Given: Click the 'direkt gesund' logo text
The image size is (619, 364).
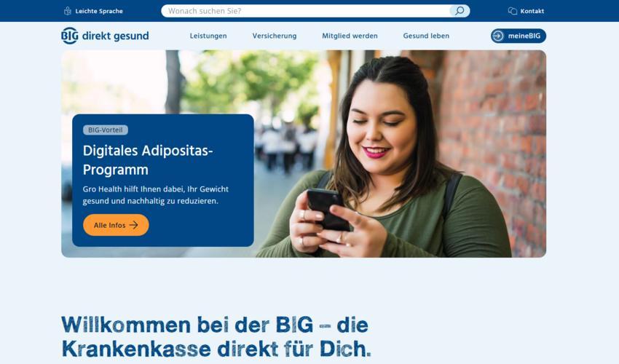Looking at the screenshot, I should tap(115, 36).
